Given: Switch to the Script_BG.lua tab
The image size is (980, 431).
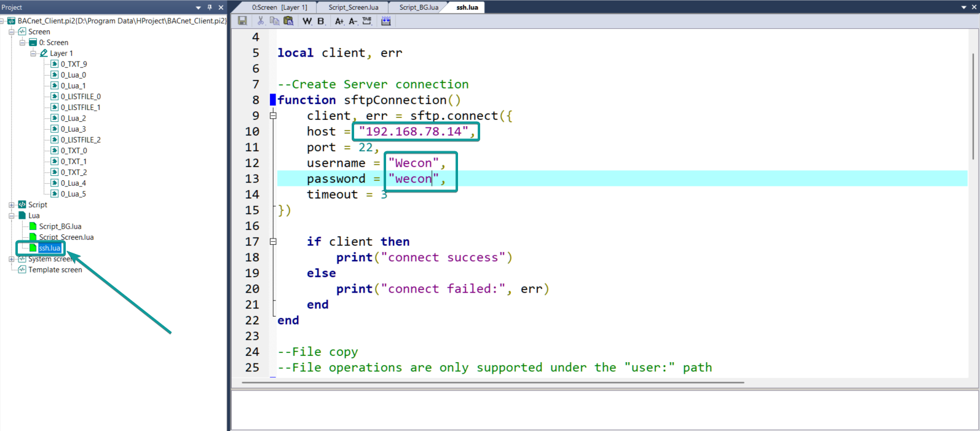Looking at the screenshot, I should [419, 7].
